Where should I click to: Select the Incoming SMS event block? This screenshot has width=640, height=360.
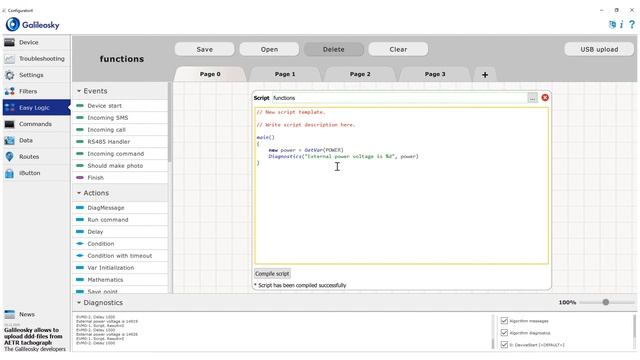120,118
